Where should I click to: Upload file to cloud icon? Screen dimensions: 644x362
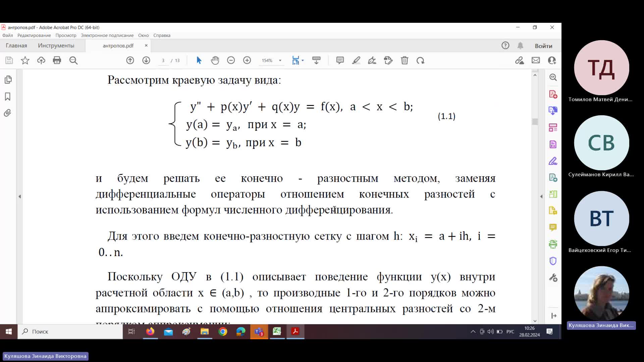tap(41, 60)
